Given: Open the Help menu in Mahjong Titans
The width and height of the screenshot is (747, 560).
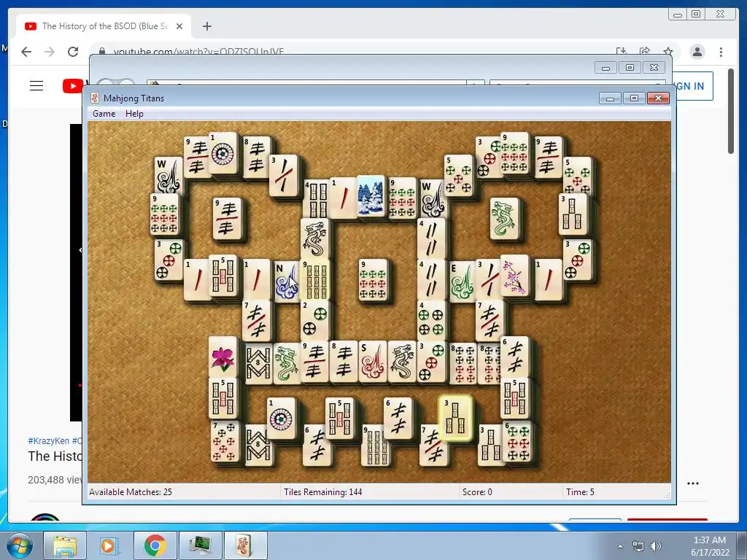Looking at the screenshot, I should 134,114.
